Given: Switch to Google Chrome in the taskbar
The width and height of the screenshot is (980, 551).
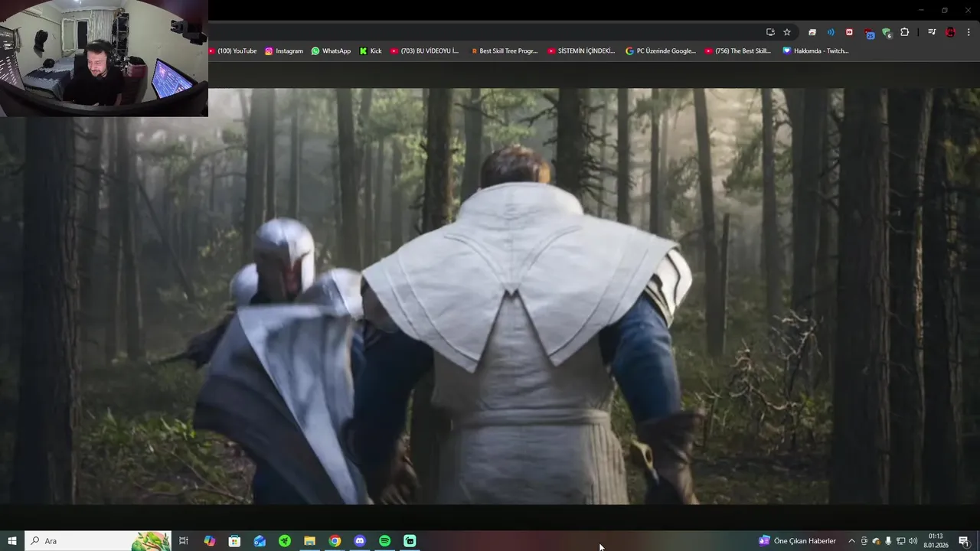Looking at the screenshot, I should [x=335, y=541].
